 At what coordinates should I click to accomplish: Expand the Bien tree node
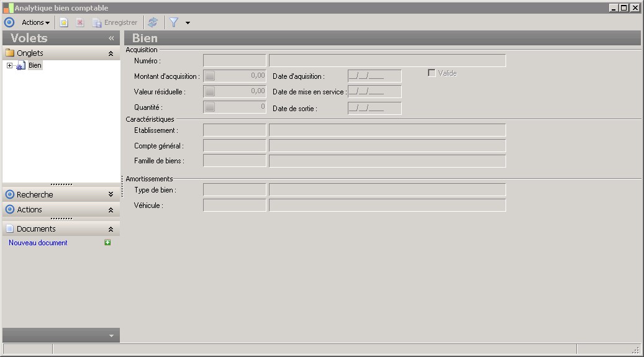pyautogui.click(x=9, y=65)
